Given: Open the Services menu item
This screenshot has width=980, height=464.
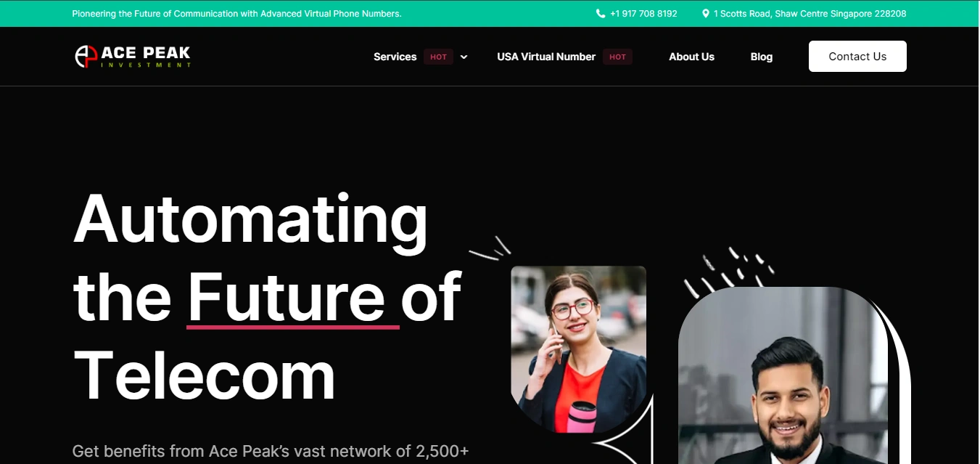Looking at the screenshot, I should (x=395, y=57).
